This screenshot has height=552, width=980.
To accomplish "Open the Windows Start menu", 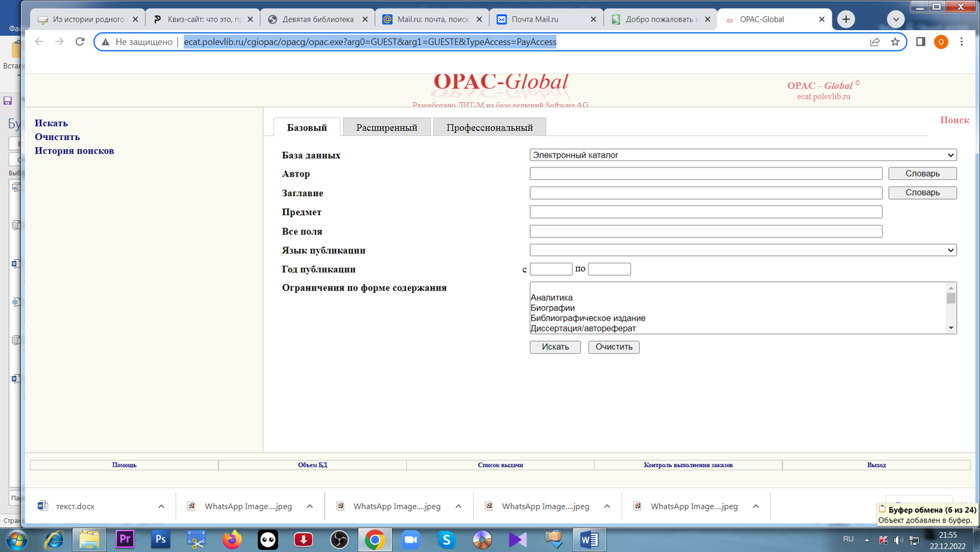I will click(x=16, y=539).
